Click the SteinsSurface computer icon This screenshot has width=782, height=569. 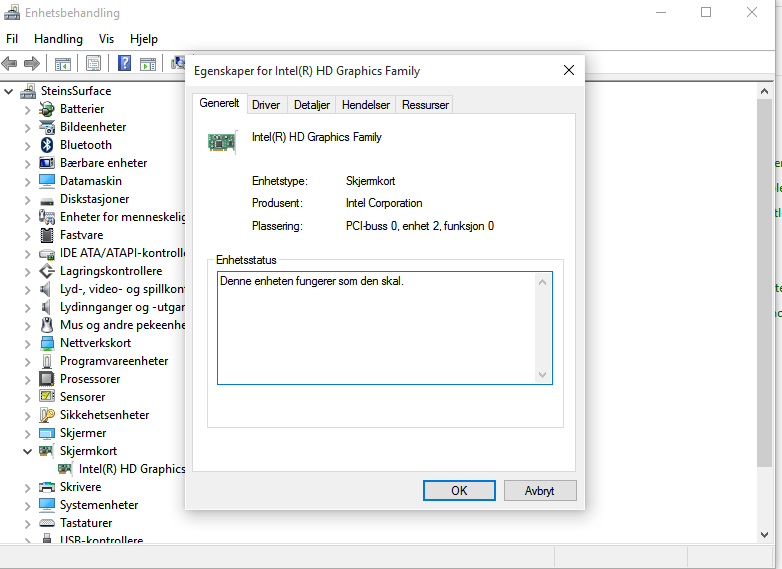tap(28, 91)
